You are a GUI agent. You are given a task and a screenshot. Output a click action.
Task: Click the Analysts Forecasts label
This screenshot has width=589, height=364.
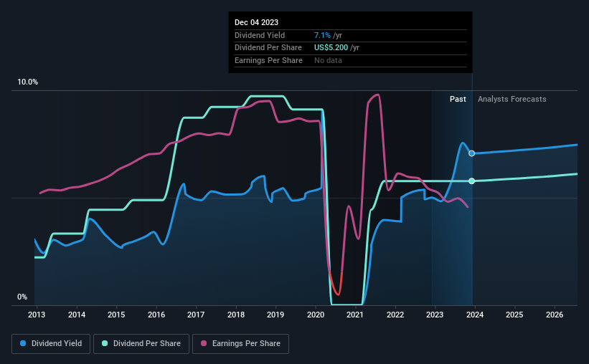coord(512,99)
